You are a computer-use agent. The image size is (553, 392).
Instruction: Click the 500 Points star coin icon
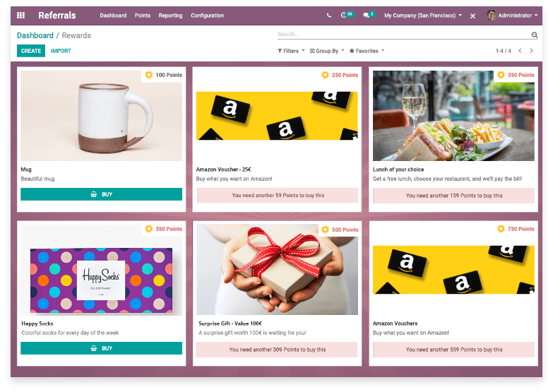pyautogui.click(x=325, y=230)
